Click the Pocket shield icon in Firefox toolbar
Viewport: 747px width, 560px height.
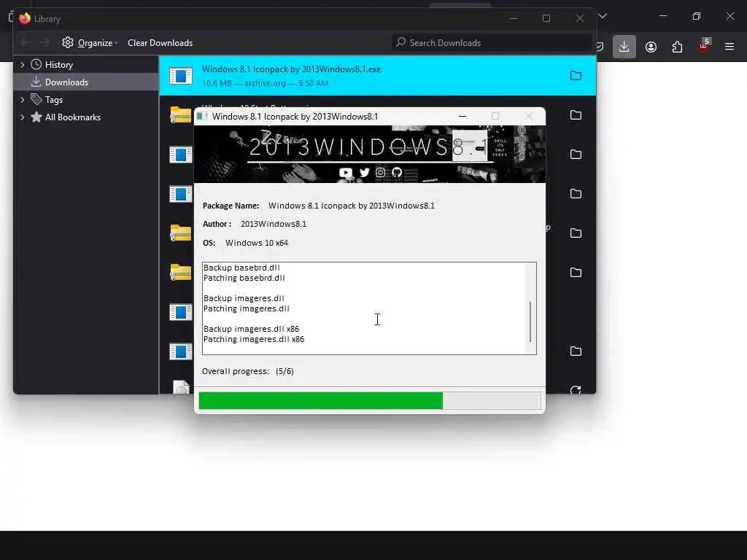coord(600,47)
